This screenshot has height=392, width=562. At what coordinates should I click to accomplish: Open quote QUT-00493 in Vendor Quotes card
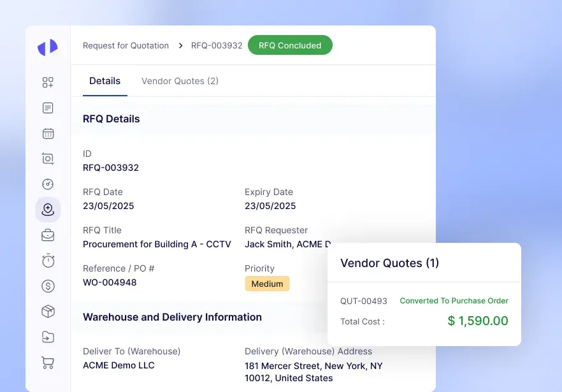pos(364,301)
